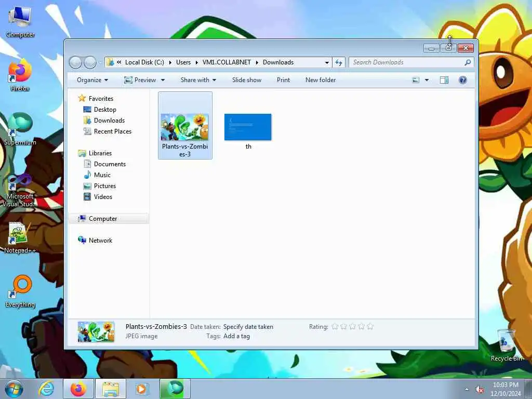Screen dimensions: 532x399
Task: Select Libraries in the navigation pane
Action: tap(100, 153)
